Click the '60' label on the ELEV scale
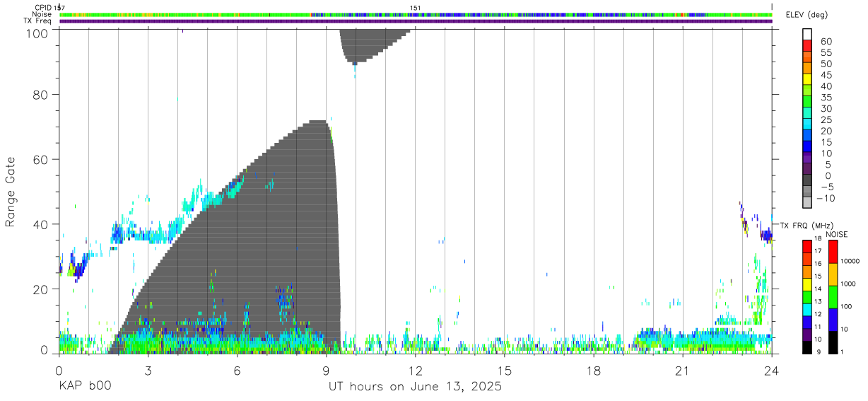 coord(826,41)
